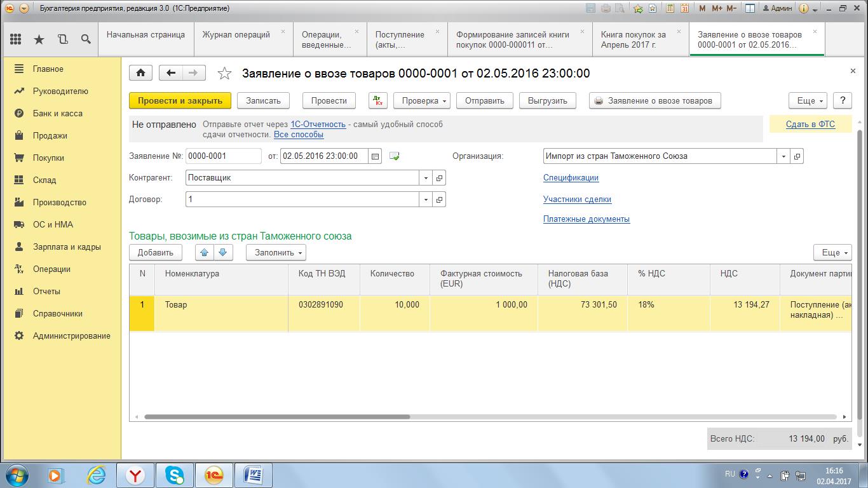Move row down with blue arrow
The width and height of the screenshot is (868, 488).
coord(222,252)
